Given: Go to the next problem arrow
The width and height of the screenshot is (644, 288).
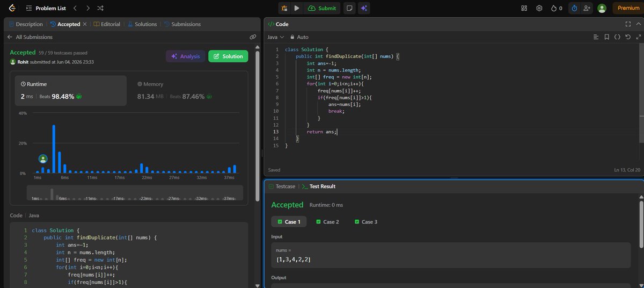Looking at the screenshot, I should [x=88, y=8].
